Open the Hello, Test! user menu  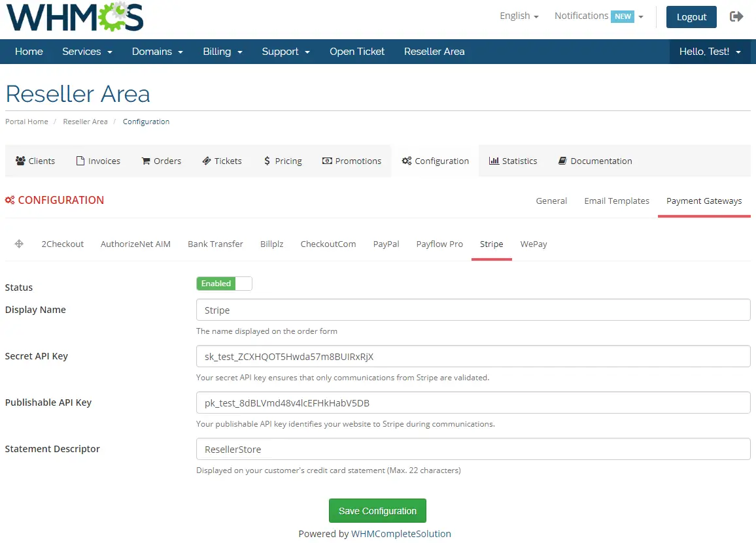(x=710, y=52)
